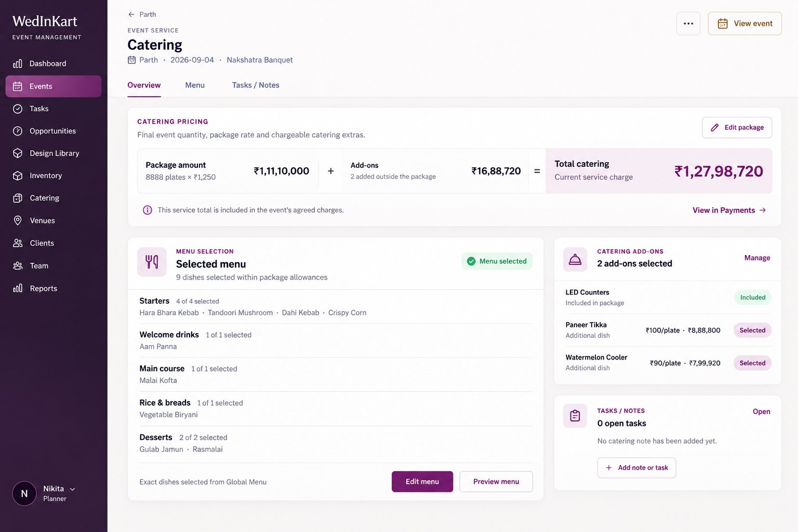Screen dimensions: 798x532
Task: Click the cloche icon for catering add-ons
Action: pos(575,259)
